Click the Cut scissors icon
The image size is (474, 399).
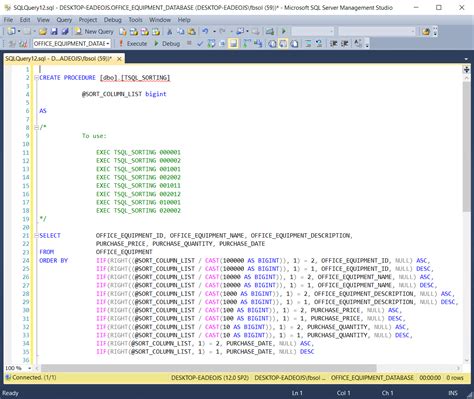(x=170, y=32)
